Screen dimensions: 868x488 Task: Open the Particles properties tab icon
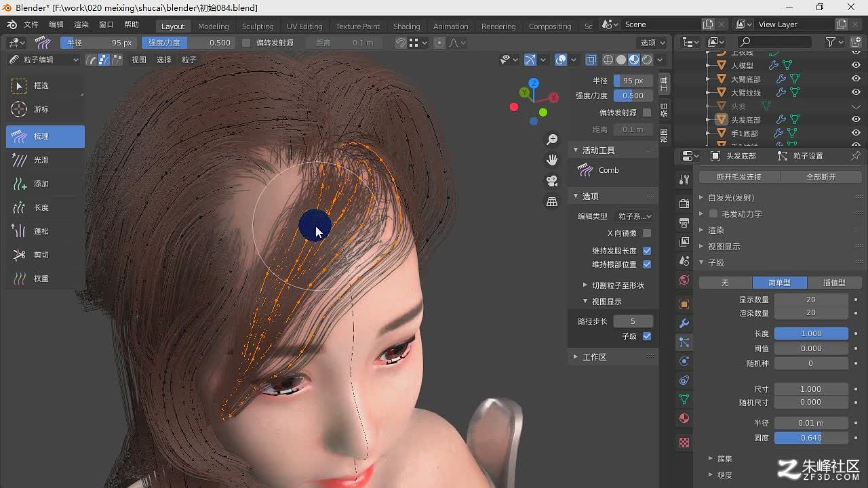(x=684, y=343)
